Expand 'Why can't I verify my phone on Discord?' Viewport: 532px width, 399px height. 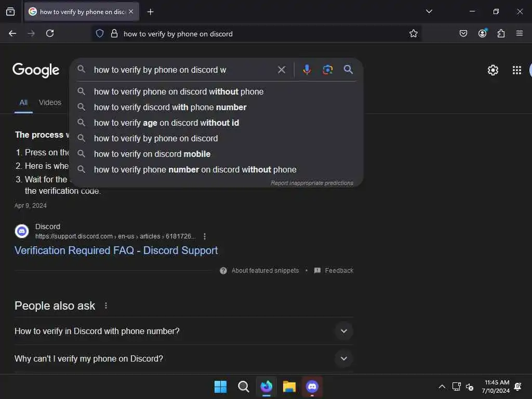point(183,358)
